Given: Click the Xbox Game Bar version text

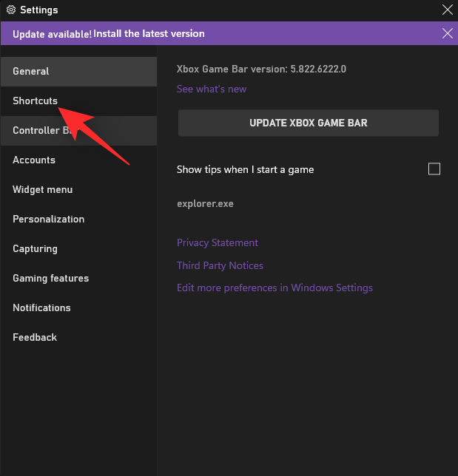Looking at the screenshot, I should (x=261, y=69).
